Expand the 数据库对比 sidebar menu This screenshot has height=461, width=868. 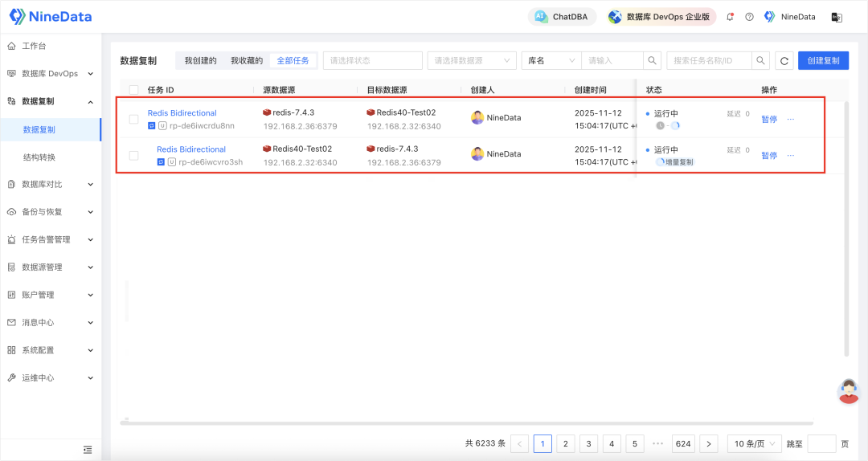pyautogui.click(x=50, y=184)
